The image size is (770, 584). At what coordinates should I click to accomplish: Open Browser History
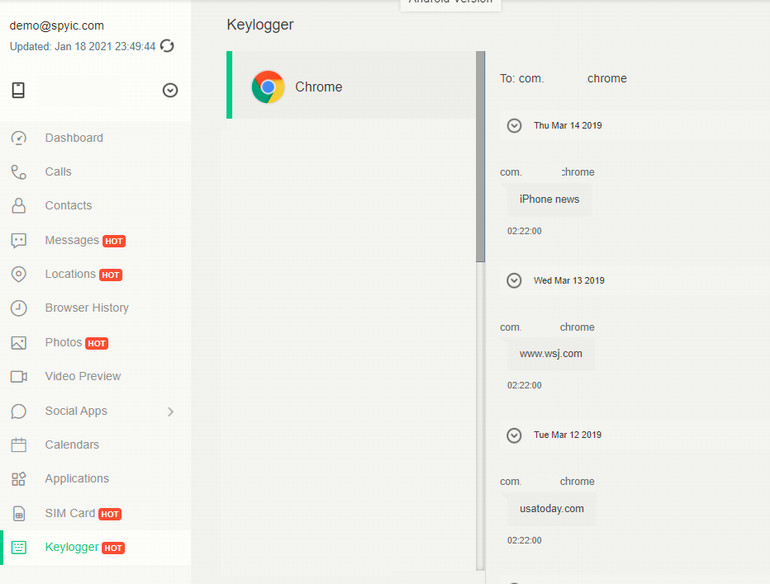[x=87, y=308]
